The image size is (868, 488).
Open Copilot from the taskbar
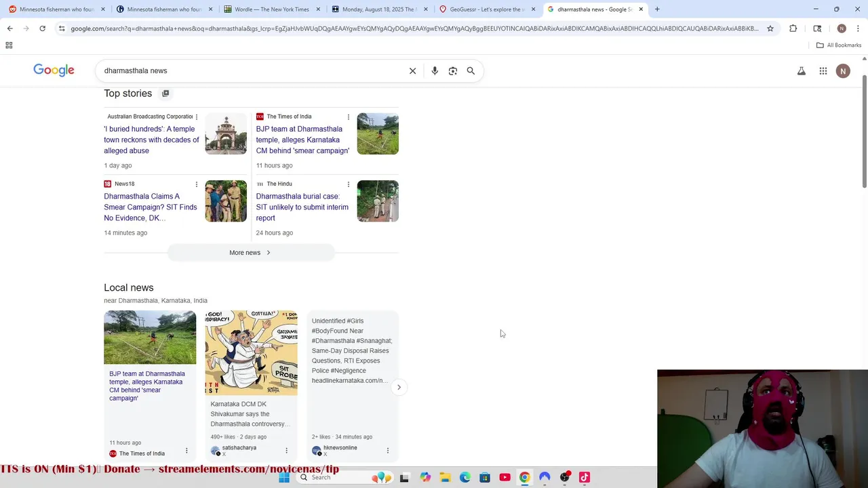tap(425, 477)
